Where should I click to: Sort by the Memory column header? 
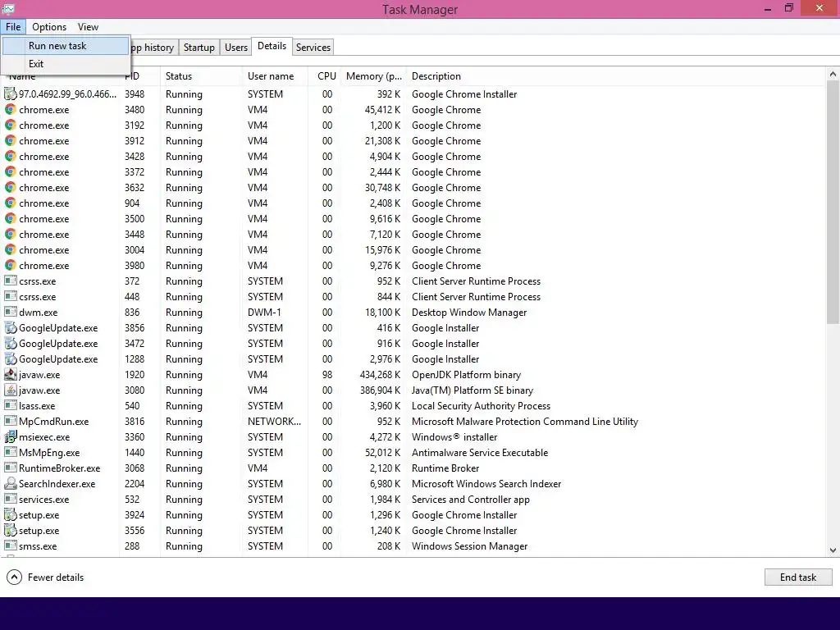click(373, 76)
